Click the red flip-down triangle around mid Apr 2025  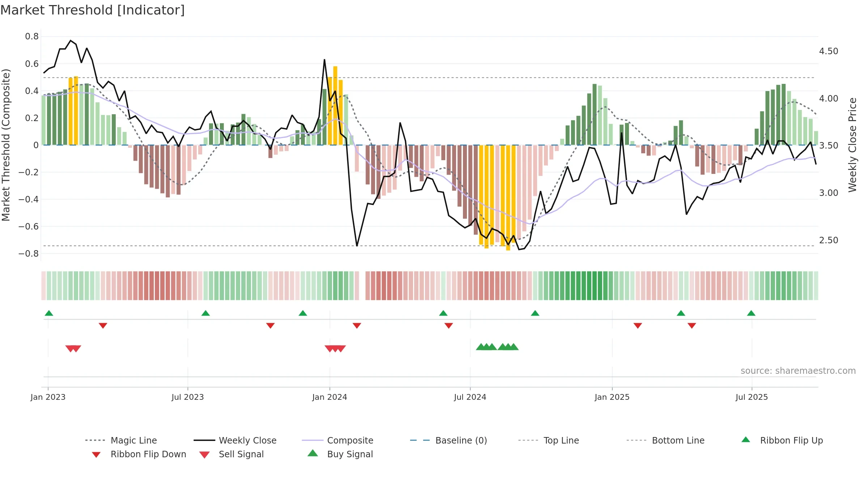(x=692, y=326)
